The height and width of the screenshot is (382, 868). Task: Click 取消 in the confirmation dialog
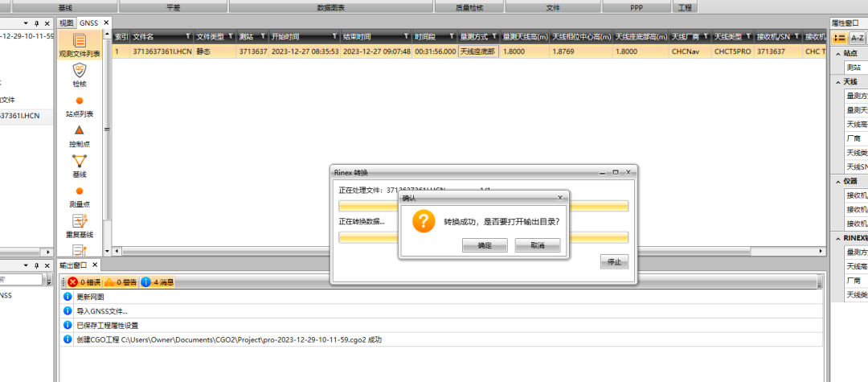(538, 245)
